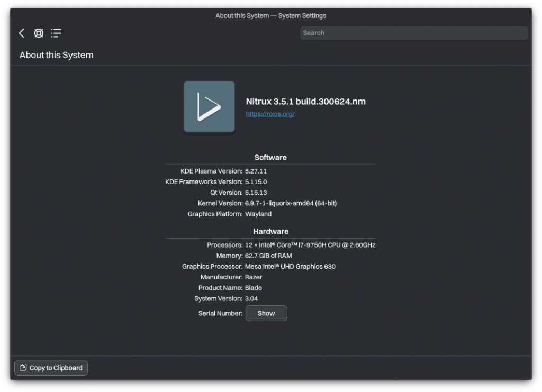
Task: Select KDE Plasma Version value 5.27.11
Action: click(x=256, y=171)
